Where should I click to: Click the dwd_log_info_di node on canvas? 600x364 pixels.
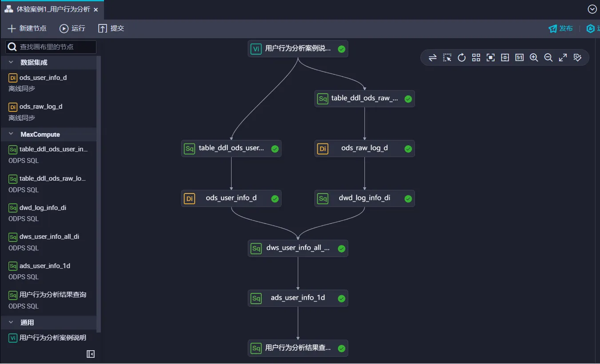(x=364, y=198)
